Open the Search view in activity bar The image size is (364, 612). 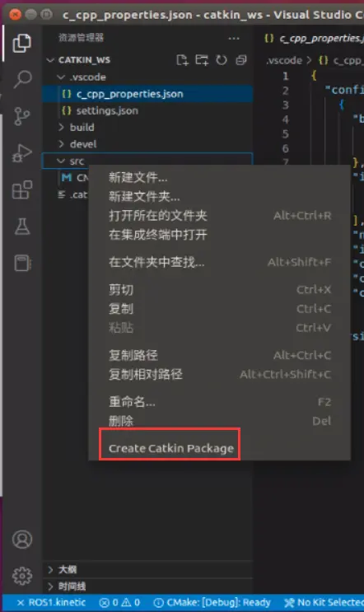[x=22, y=79]
